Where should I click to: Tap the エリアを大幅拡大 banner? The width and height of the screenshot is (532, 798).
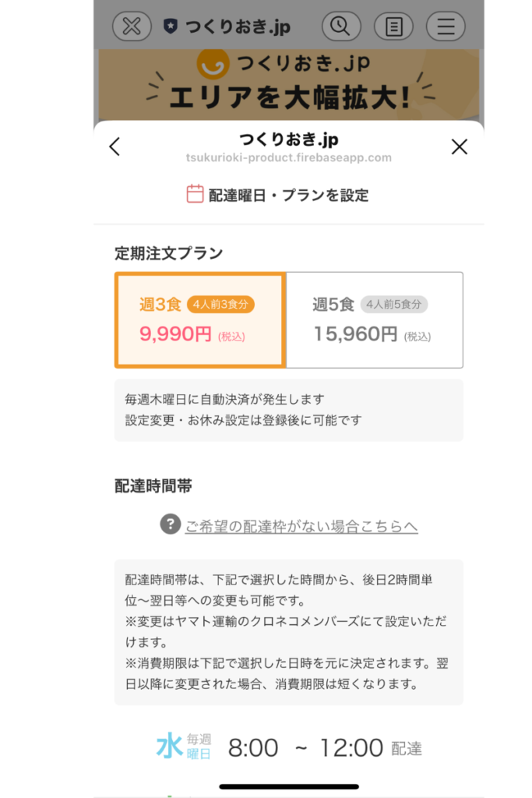[289, 85]
